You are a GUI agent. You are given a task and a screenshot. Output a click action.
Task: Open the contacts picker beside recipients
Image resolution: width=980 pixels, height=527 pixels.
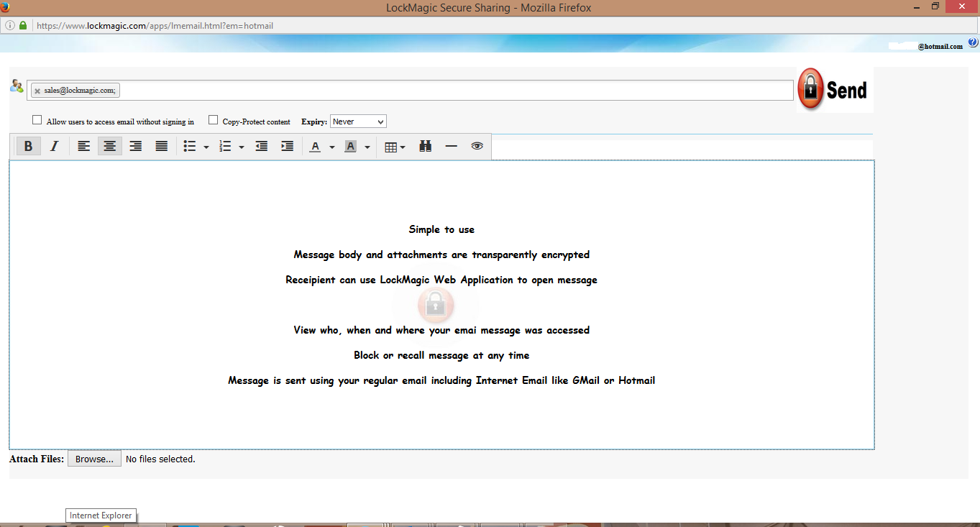point(16,86)
